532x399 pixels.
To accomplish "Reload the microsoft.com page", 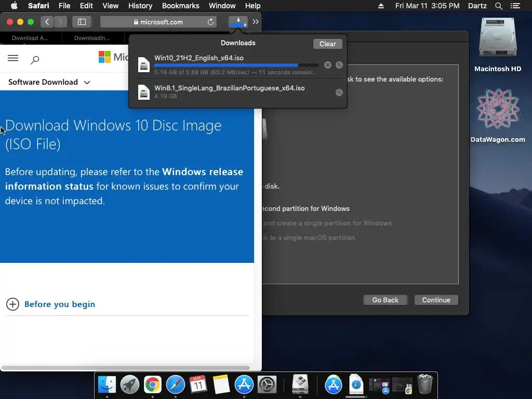I will pos(210,22).
